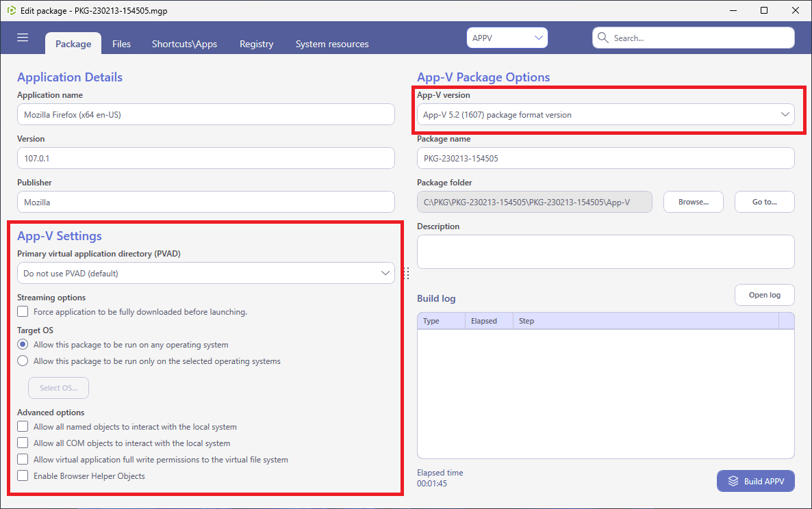The image size is (812, 509).
Task: Click the Search field
Action: click(694, 38)
